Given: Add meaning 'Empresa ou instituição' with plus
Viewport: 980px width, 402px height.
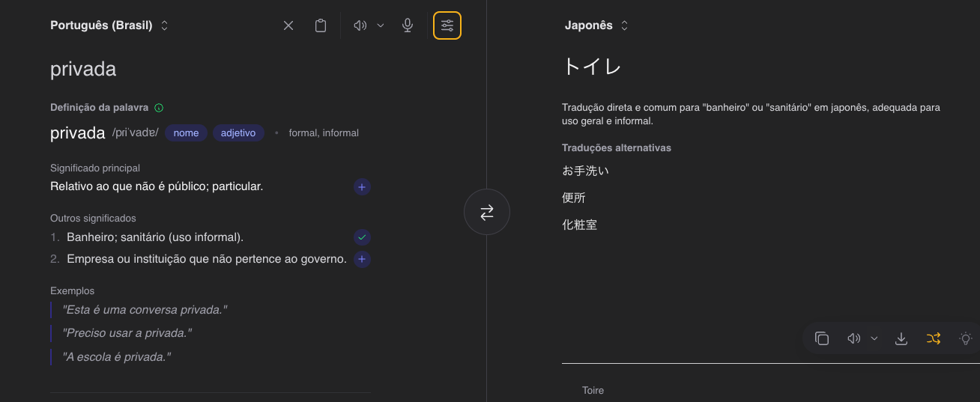Looking at the screenshot, I should tap(362, 260).
